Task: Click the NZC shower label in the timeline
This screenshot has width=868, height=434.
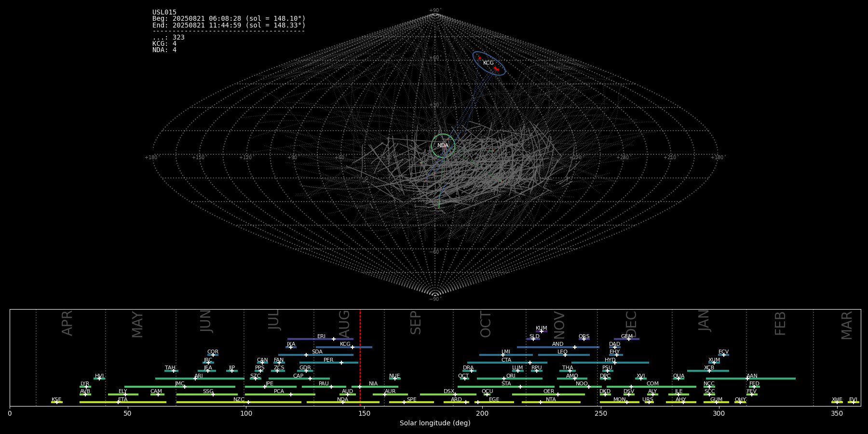Action: [x=239, y=400]
